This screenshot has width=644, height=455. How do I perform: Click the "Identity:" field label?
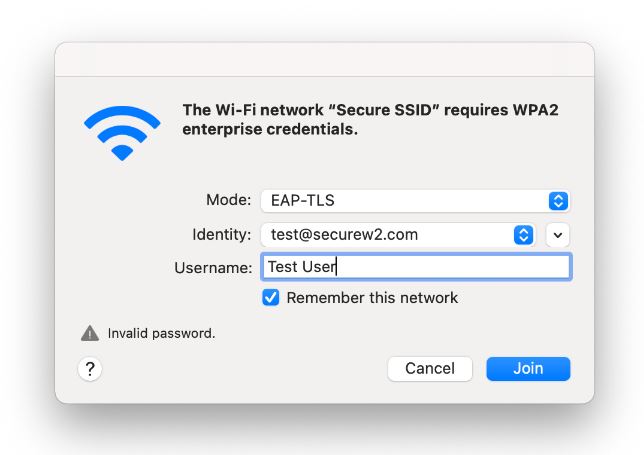point(221,235)
